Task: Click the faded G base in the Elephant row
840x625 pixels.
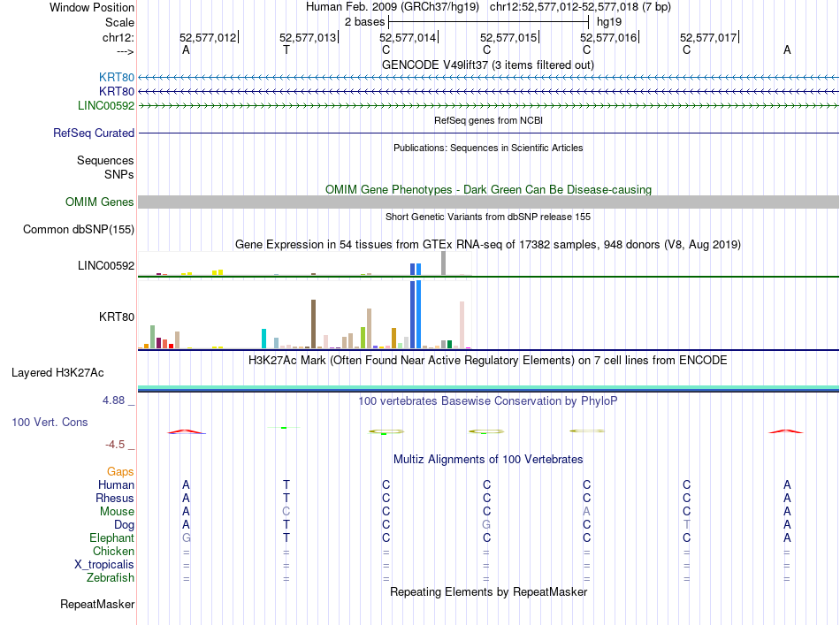Action: point(186,537)
